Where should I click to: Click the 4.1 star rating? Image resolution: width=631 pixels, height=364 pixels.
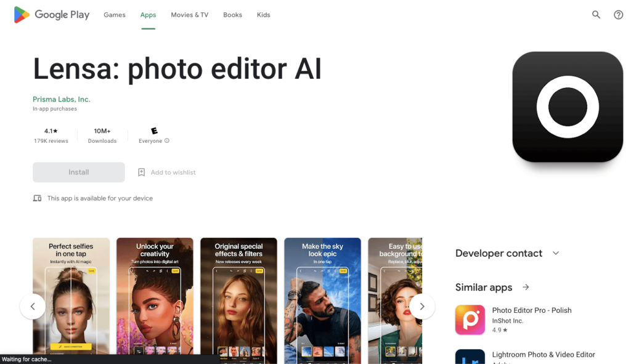[x=51, y=131]
